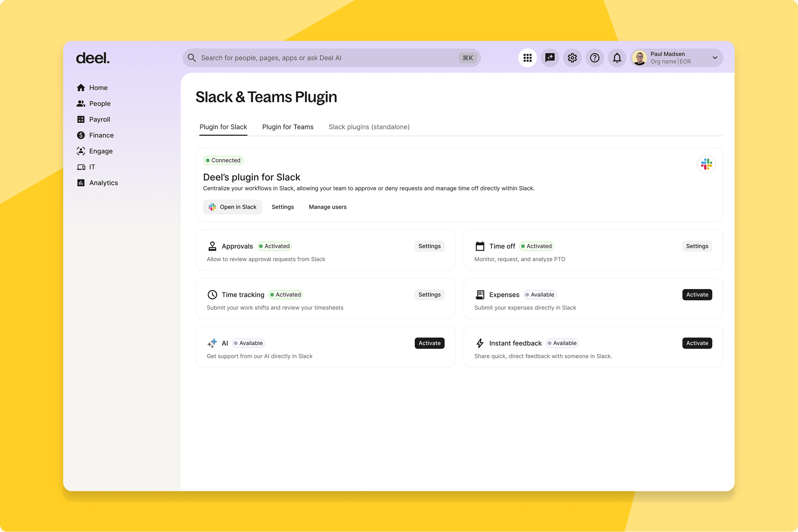798x532 pixels.
Task: Activate the Expenses plugin
Action: pyautogui.click(x=697, y=294)
